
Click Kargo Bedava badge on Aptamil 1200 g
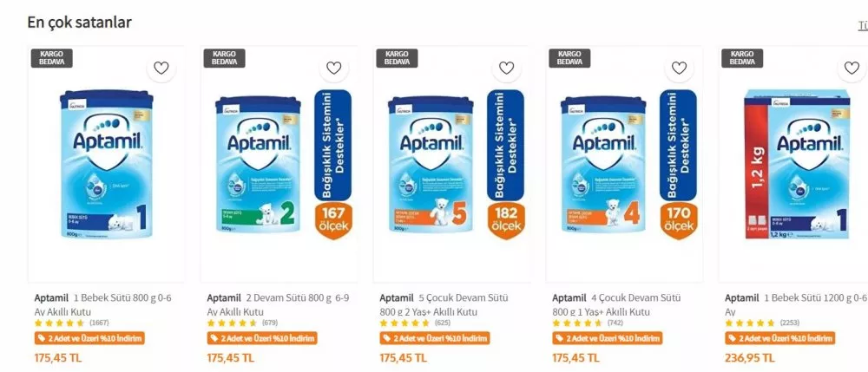pos(742,58)
